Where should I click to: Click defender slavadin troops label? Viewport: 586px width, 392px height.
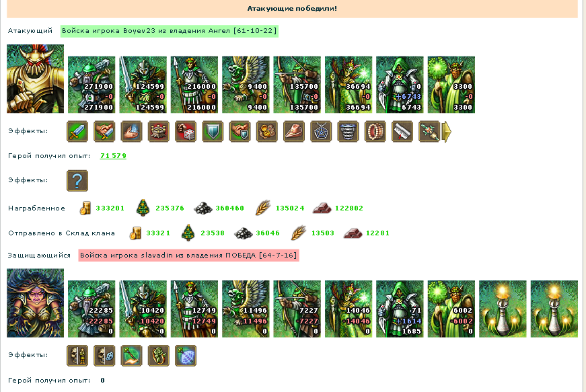coord(189,256)
